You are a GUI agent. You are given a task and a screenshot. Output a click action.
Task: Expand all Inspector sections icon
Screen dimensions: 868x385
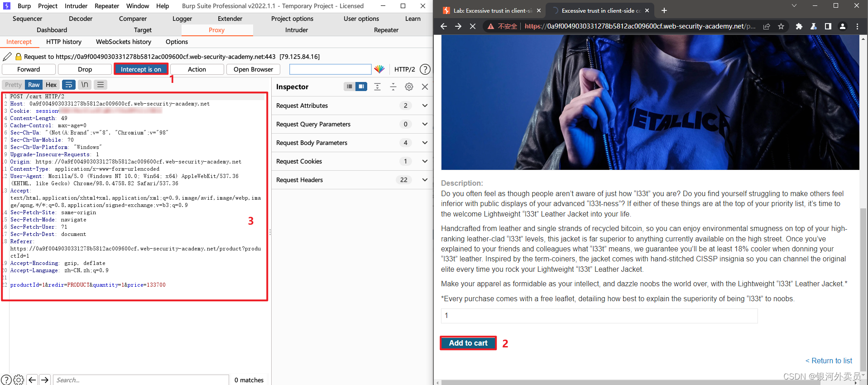(x=377, y=87)
